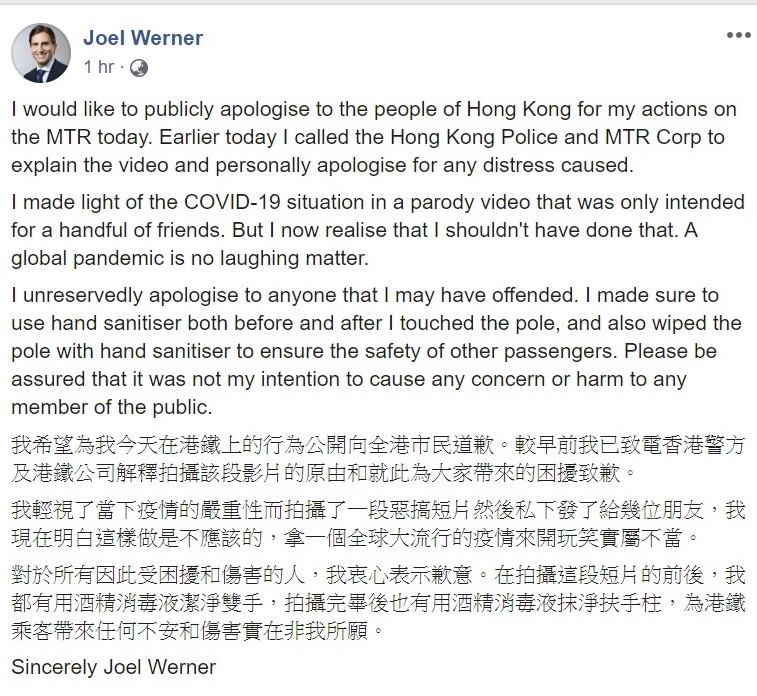The width and height of the screenshot is (757, 696).
Task: Click the word 'unreservedly' in third paragraph
Action: point(78,295)
